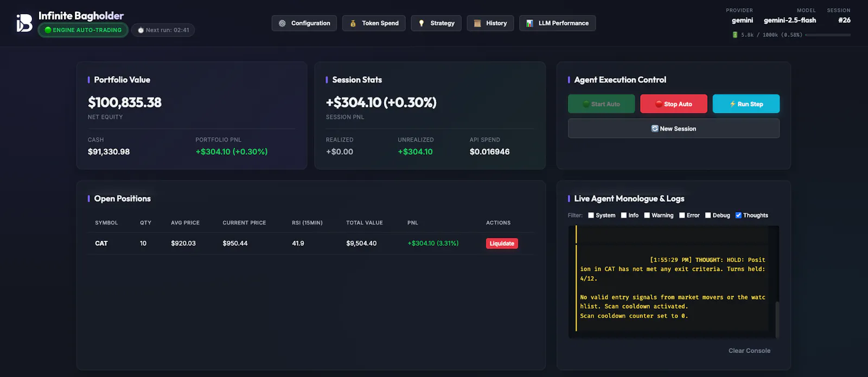Click the Portfolio PNL +$304.10 (+0.30%) value
868x377 pixels.
(232, 152)
